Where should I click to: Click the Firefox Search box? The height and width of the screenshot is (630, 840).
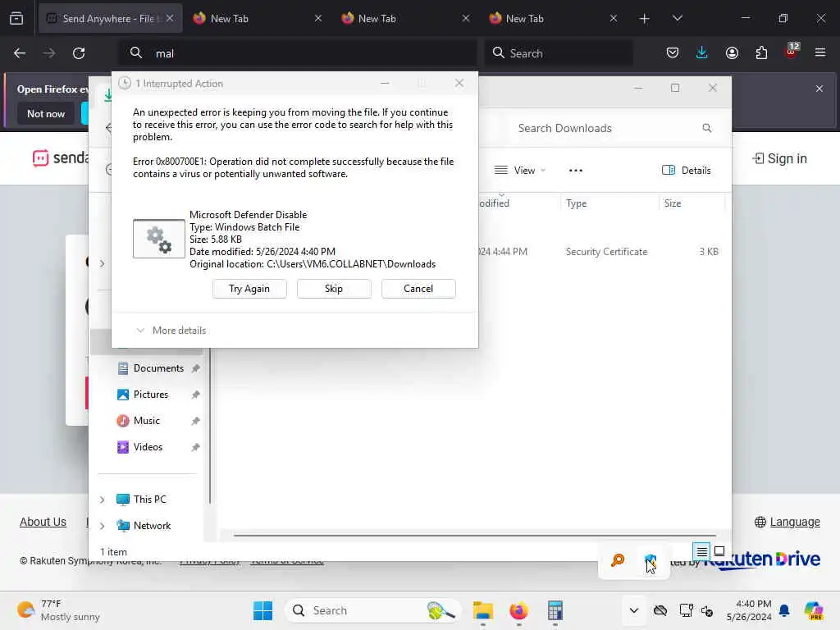click(559, 53)
